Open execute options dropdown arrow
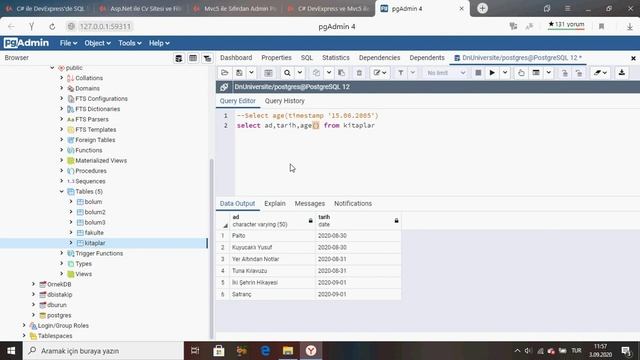The width and height of the screenshot is (640, 360). (505, 73)
